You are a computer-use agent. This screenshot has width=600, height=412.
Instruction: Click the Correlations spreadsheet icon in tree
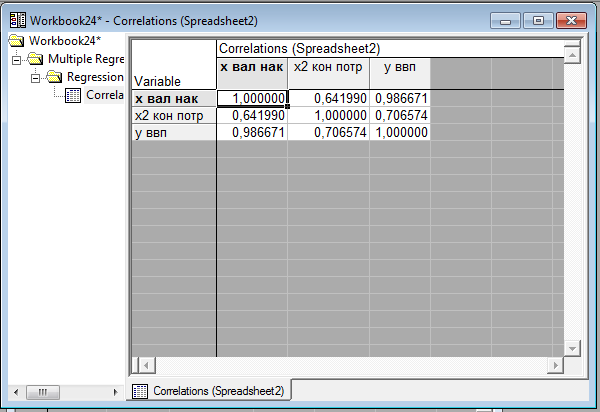click(x=73, y=95)
